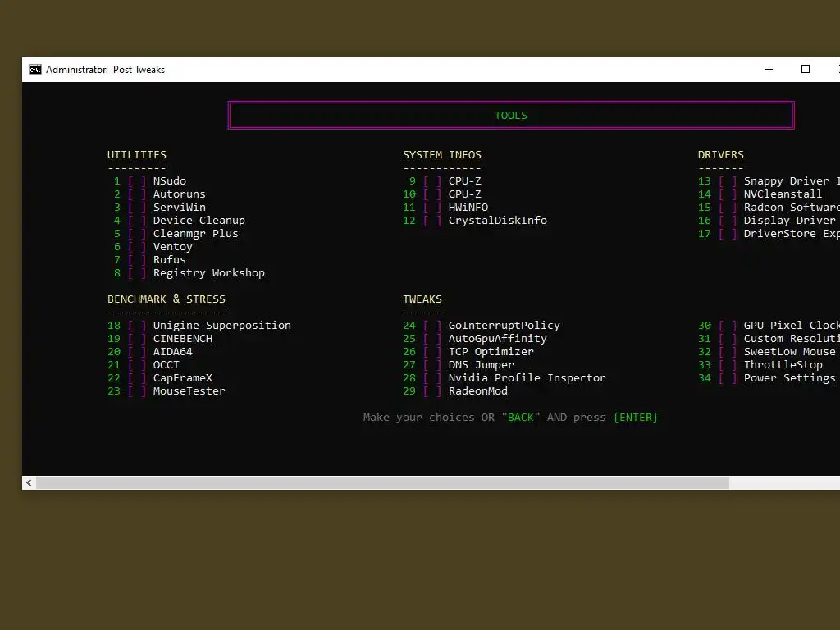The image size is (840, 630).
Task: Toggle the checkbox beside CINEBENCH
Action: [137, 339]
